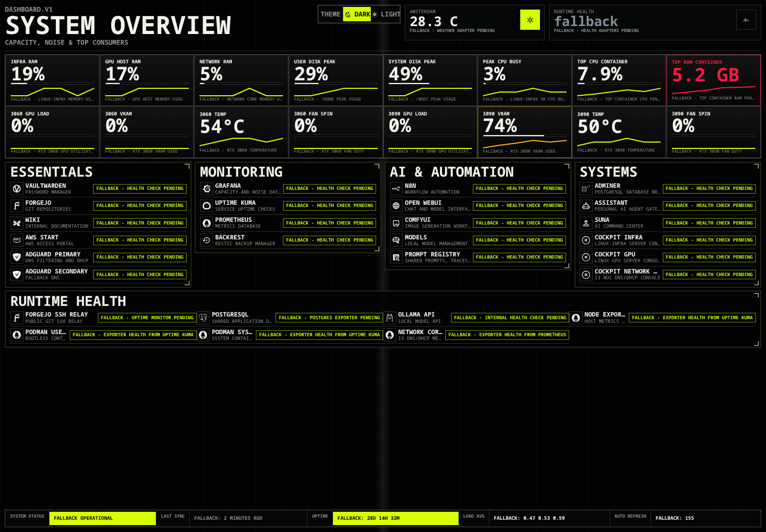This screenshot has height=532, width=766.
Task: Click the Forgejo SSH Relay icon
Action: (x=16, y=318)
